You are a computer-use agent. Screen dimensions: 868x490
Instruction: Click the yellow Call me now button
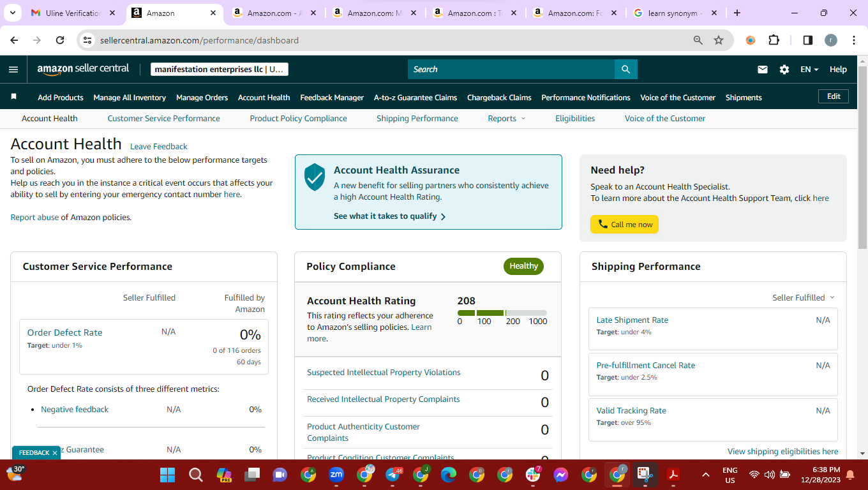coord(624,224)
